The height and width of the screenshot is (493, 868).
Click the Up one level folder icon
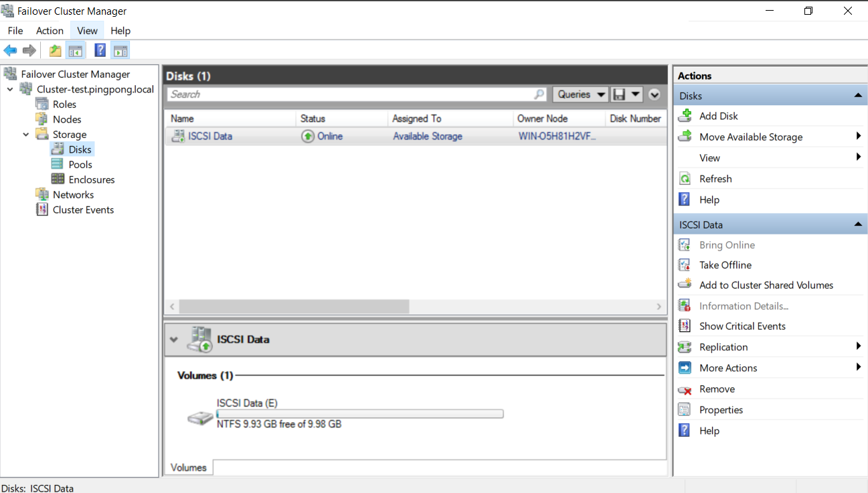(56, 50)
